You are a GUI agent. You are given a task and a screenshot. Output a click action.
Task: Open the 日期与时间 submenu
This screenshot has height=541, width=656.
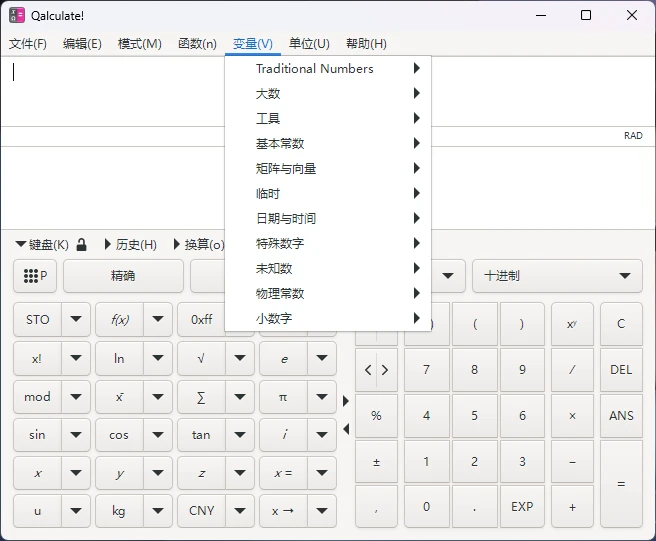point(328,218)
